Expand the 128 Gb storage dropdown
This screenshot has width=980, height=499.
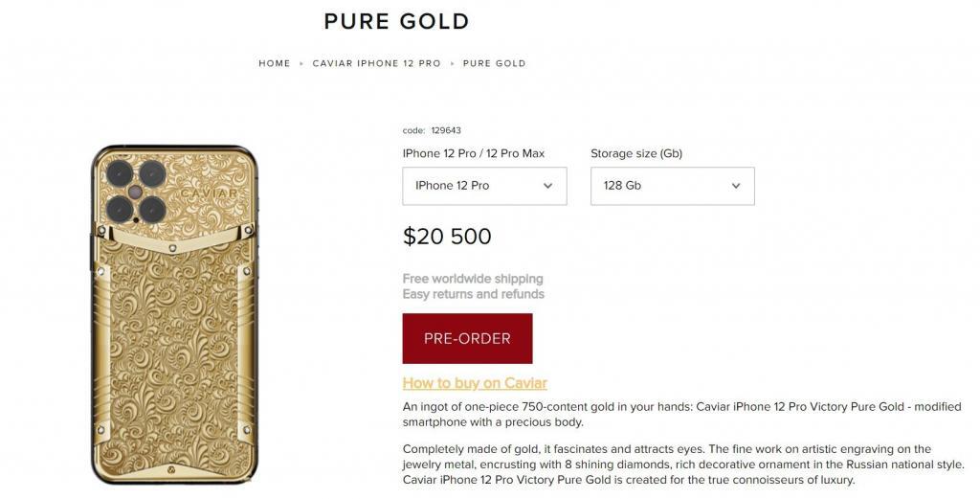pyautogui.click(x=672, y=186)
